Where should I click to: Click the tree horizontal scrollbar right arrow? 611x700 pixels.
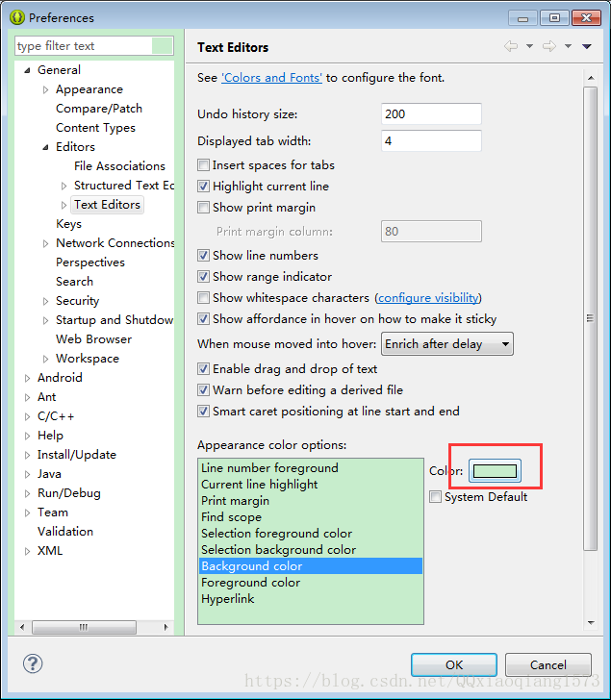pyautogui.click(x=165, y=627)
